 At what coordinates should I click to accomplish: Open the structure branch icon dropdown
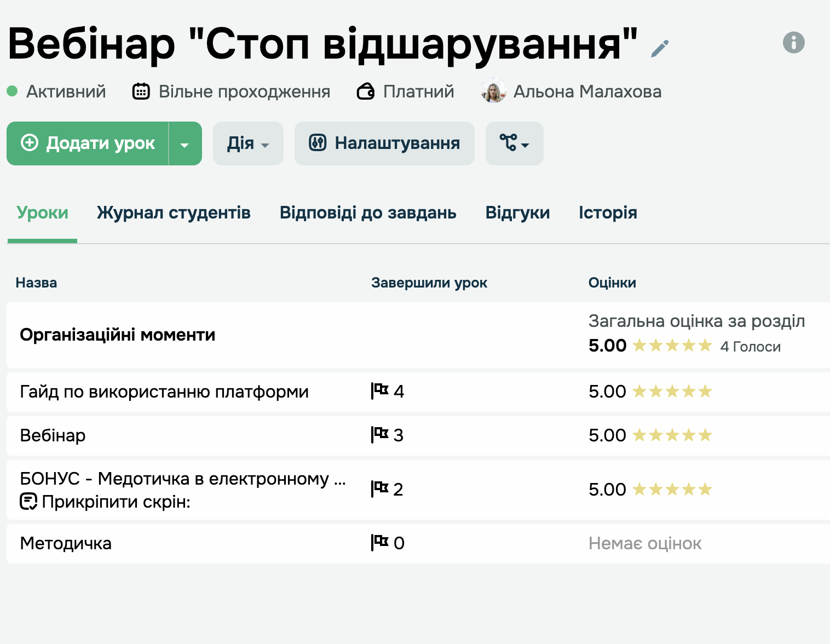tap(514, 143)
